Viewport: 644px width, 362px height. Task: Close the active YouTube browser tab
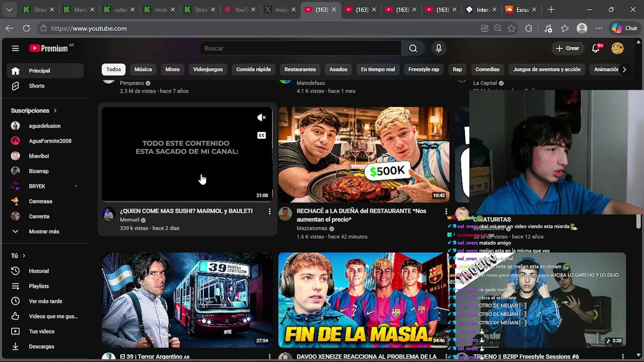pyautogui.click(x=333, y=10)
